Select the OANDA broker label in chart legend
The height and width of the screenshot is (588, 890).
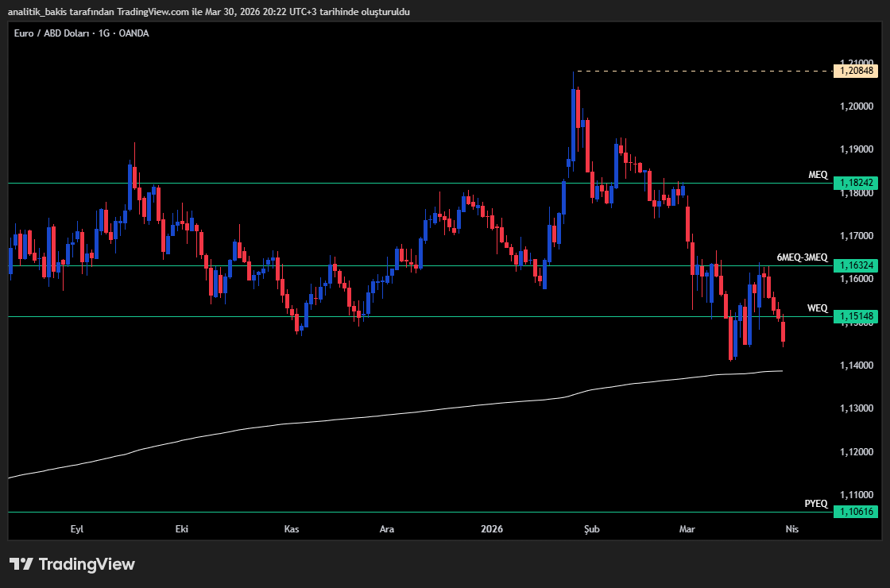[x=134, y=33]
